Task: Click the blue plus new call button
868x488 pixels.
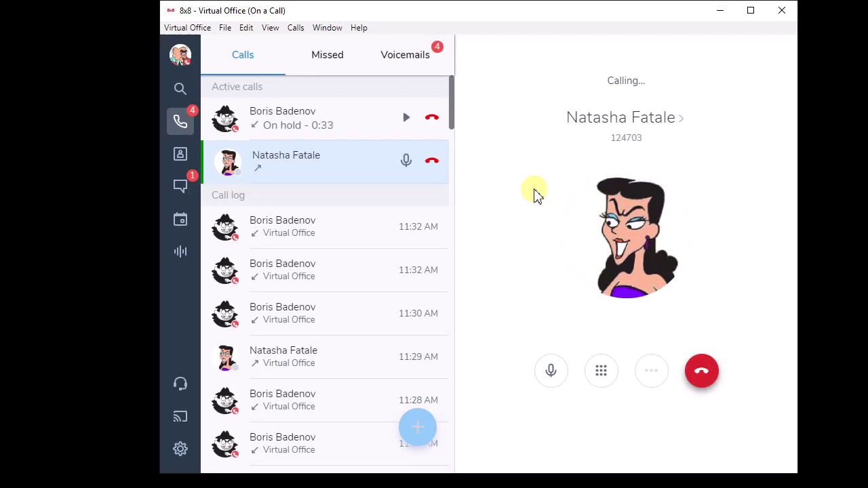Action: (x=418, y=428)
